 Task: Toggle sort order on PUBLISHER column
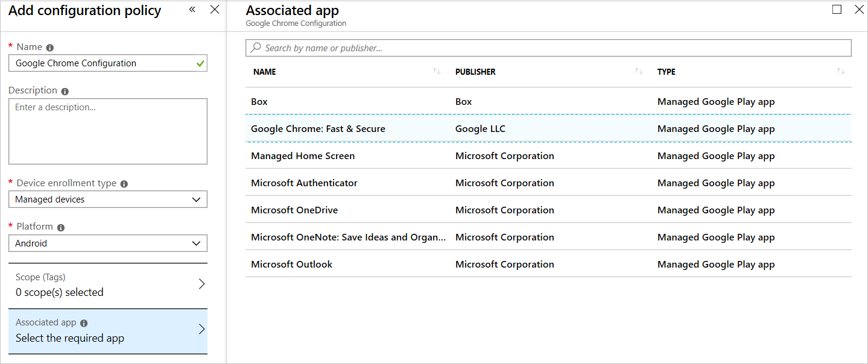coord(638,71)
